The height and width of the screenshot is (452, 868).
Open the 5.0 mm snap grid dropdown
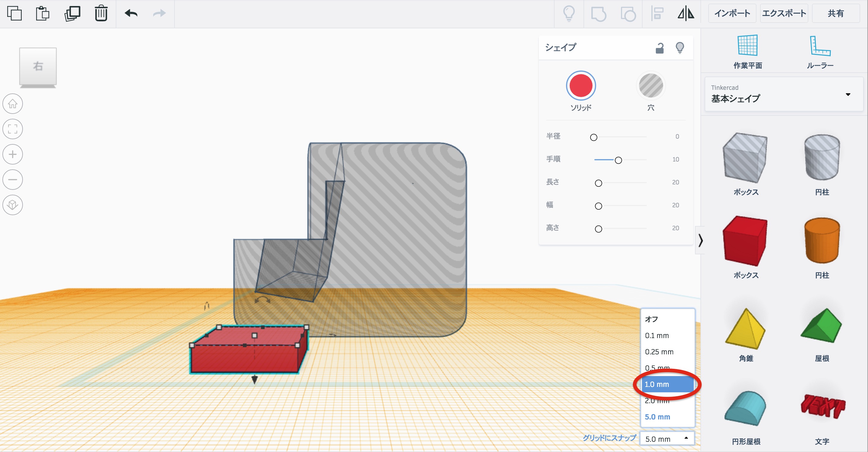[667, 438]
